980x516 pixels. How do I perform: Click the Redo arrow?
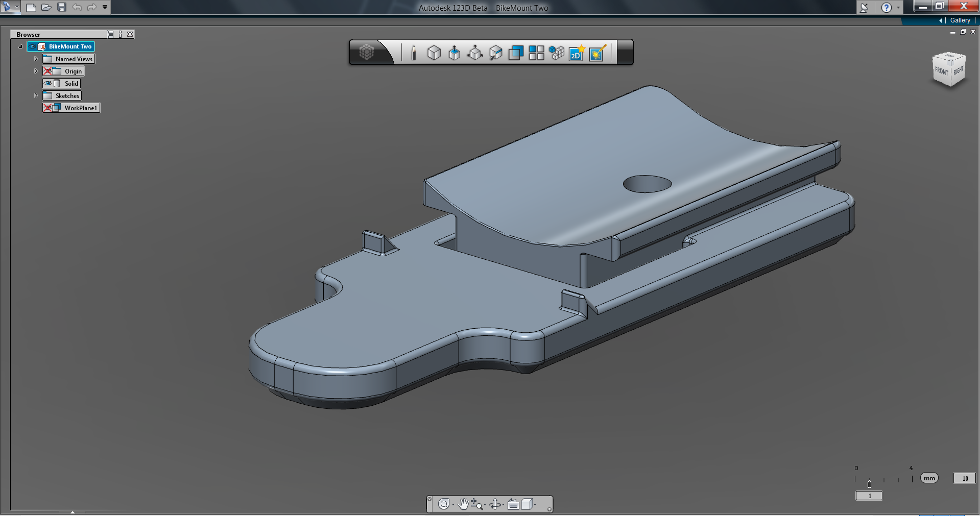(x=92, y=7)
